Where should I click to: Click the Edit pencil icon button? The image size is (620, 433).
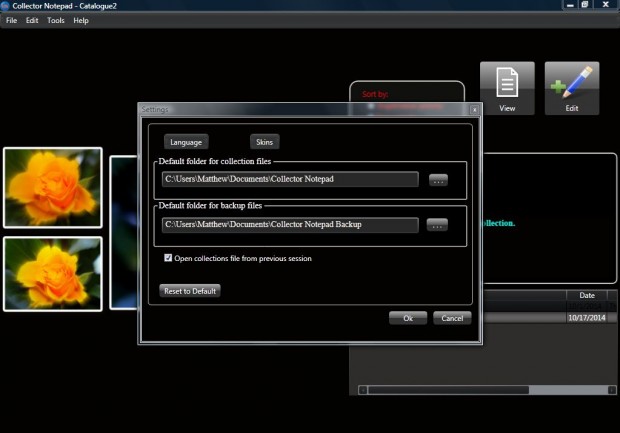pos(572,88)
